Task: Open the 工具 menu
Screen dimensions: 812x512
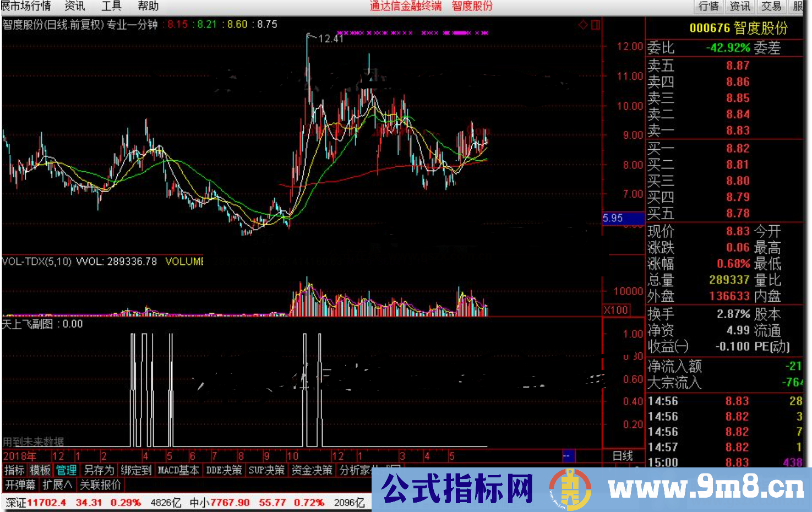Action: (112, 7)
